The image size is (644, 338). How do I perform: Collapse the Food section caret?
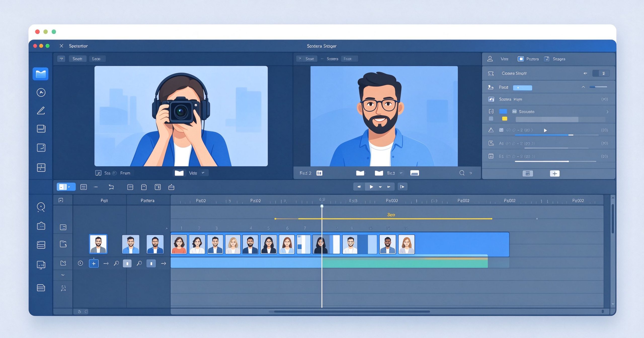coord(583,87)
